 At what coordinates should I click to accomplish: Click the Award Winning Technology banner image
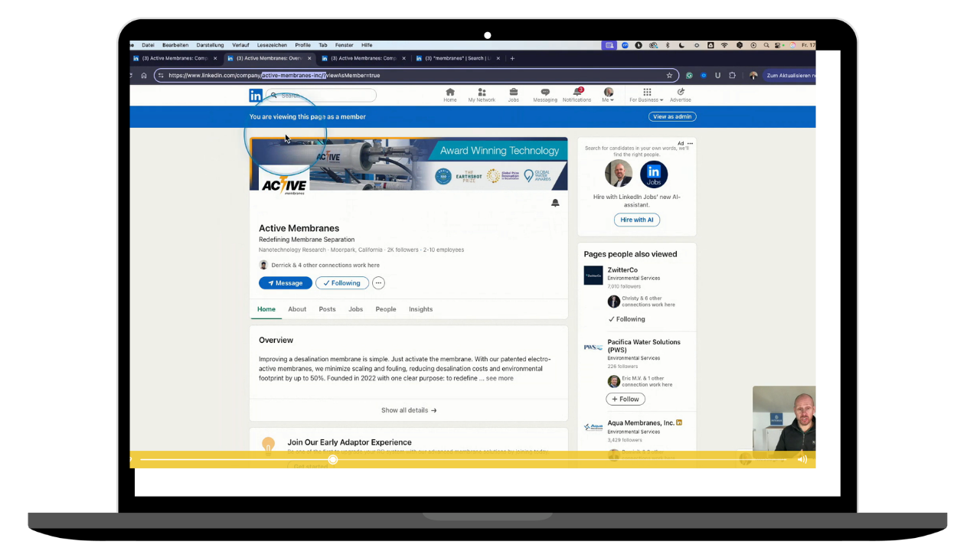409,164
